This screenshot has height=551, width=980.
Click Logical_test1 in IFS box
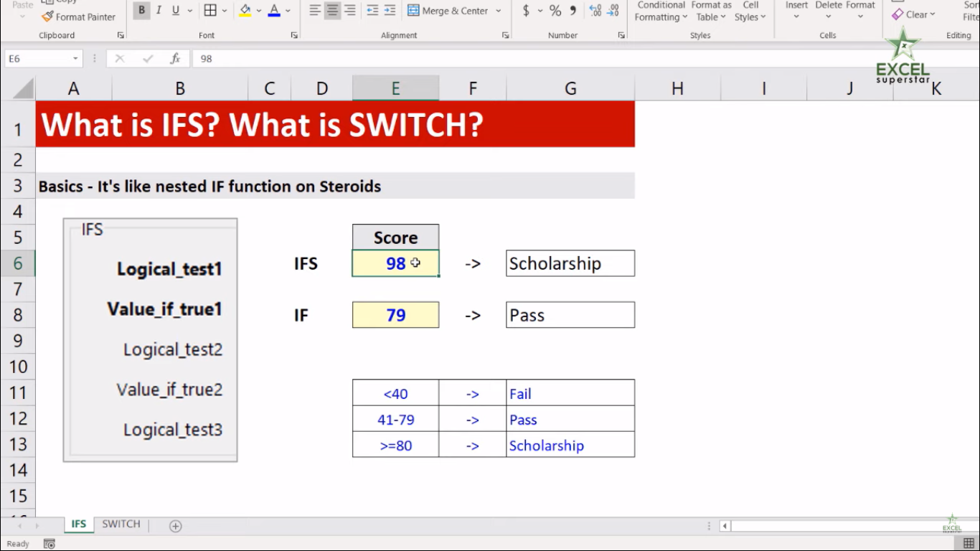pyautogui.click(x=169, y=269)
